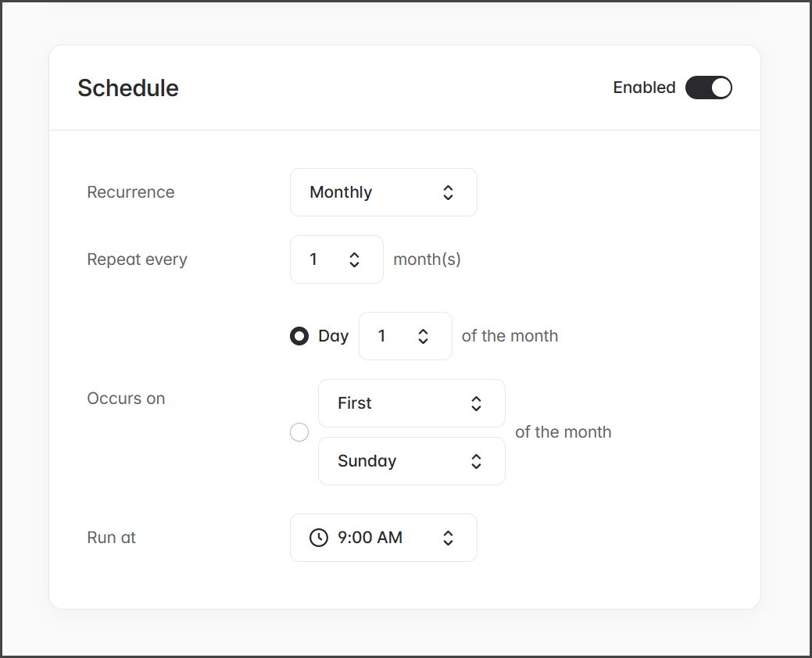Viewport: 812px width, 658px height.
Task: Click the chevron arrows in the Sunday dropdown
Action: (x=476, y=461)
